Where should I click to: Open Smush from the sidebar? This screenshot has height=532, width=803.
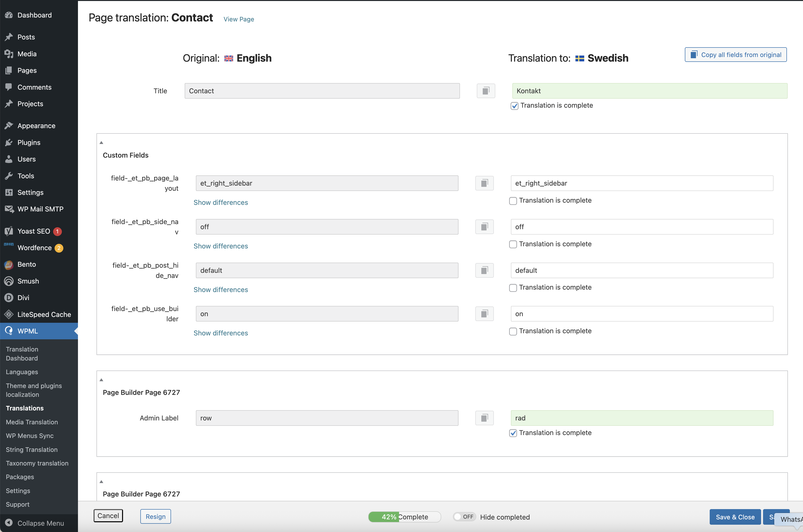tap(28, 281)
